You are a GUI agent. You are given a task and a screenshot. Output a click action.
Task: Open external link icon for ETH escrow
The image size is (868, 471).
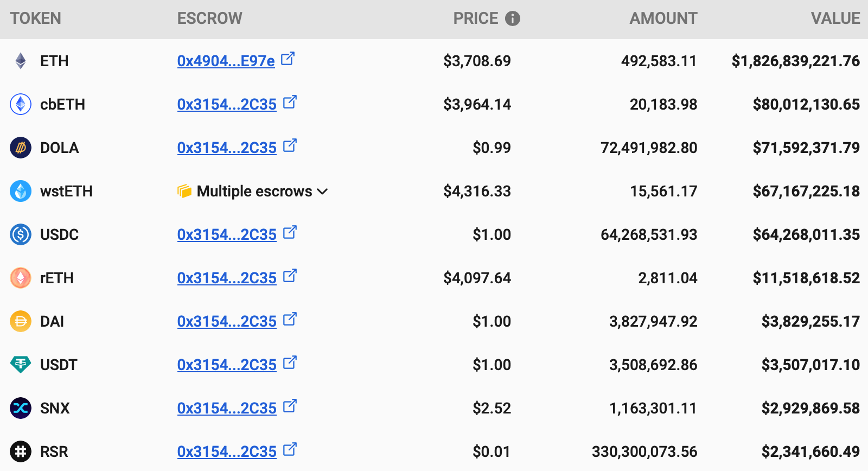pyautogui.click(x=288, y=59)
